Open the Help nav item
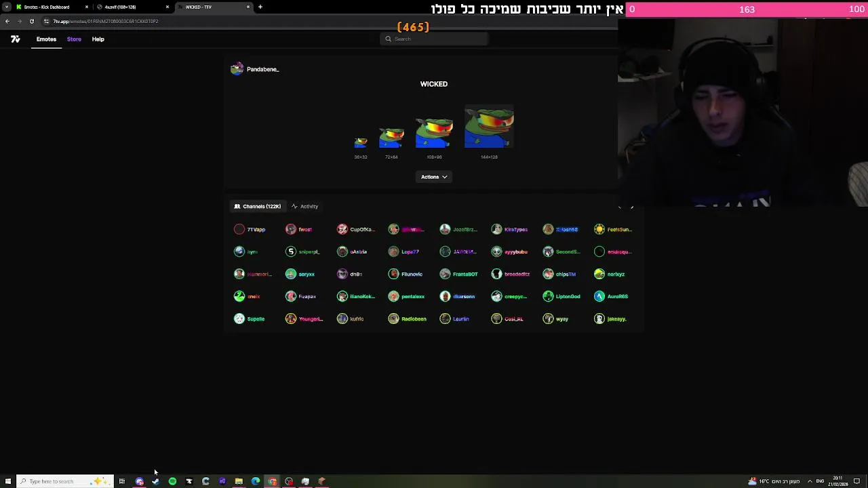This screenshot has width=868, height=488. click(98, 39)
